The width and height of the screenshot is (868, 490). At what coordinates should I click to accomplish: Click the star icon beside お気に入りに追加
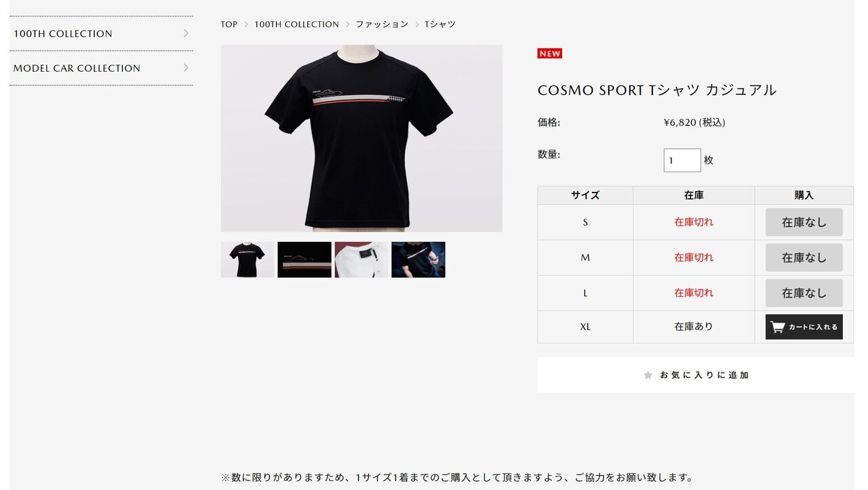point(648,375)
